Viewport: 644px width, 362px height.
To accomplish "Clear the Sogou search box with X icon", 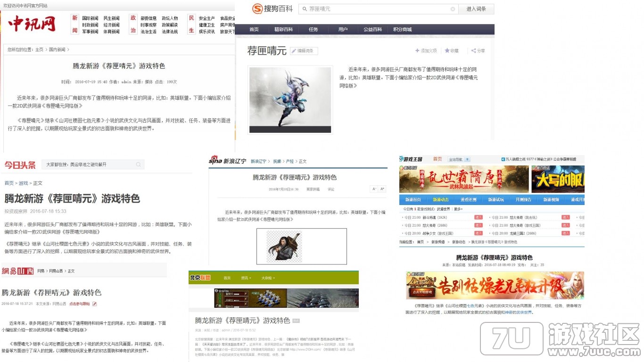I will 453,9.
